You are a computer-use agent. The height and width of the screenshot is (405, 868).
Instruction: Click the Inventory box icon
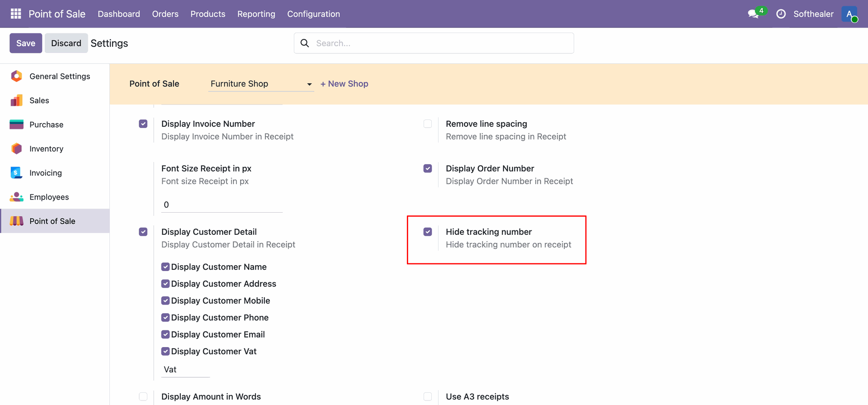(x=17, y=148)
